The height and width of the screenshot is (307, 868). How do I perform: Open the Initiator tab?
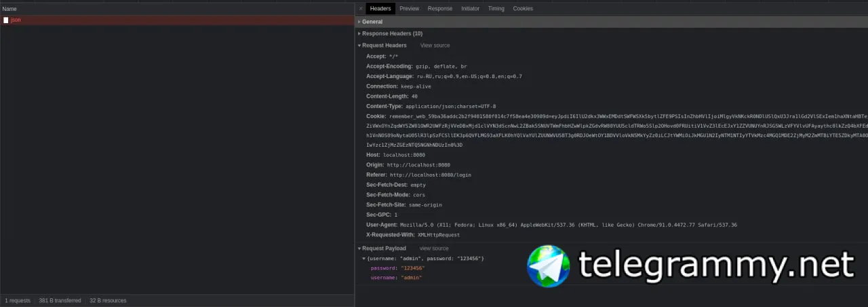[470, 9]
